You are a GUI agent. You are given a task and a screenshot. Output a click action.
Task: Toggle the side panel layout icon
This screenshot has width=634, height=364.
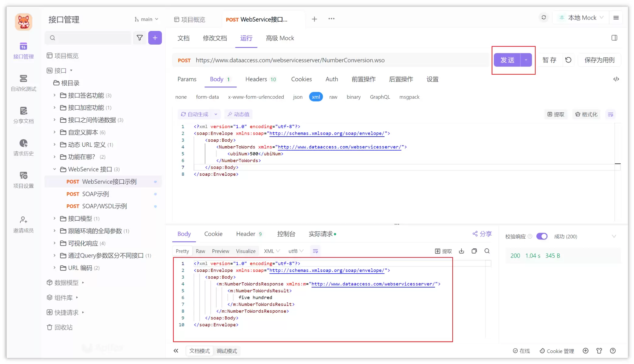coord(614,38)
